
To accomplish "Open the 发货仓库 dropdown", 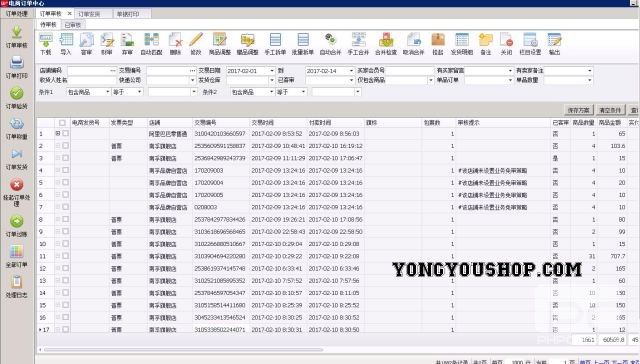I will [272, 80].
